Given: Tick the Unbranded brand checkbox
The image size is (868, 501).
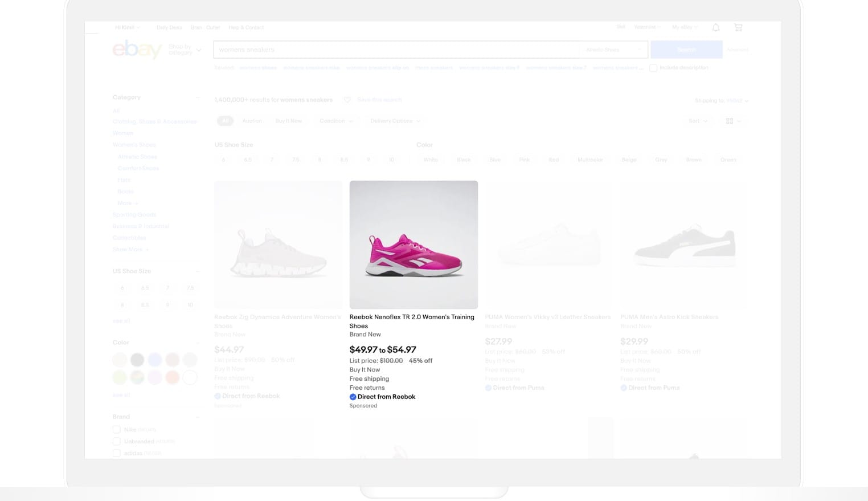Looking at the screenshot, I should [117, 441].
